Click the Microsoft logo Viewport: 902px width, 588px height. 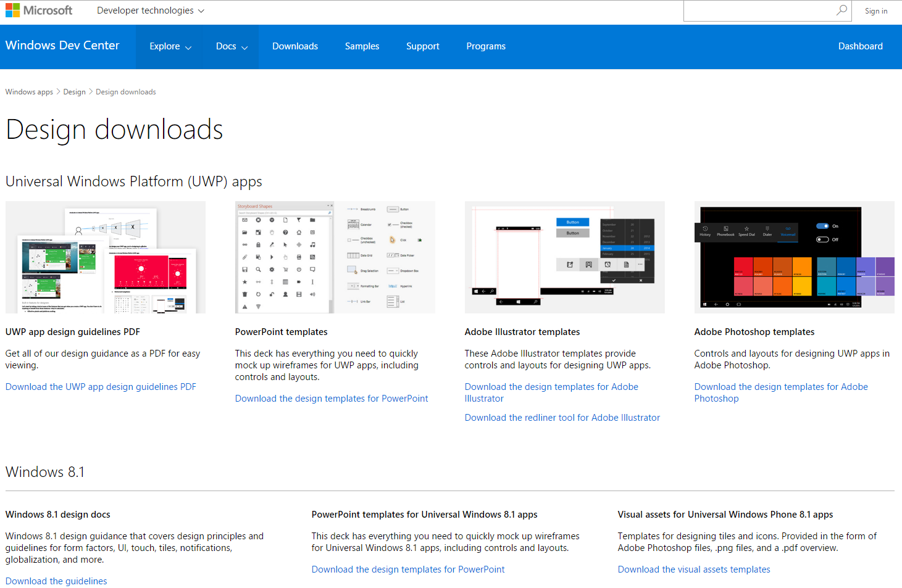click(x=39, y=10)
